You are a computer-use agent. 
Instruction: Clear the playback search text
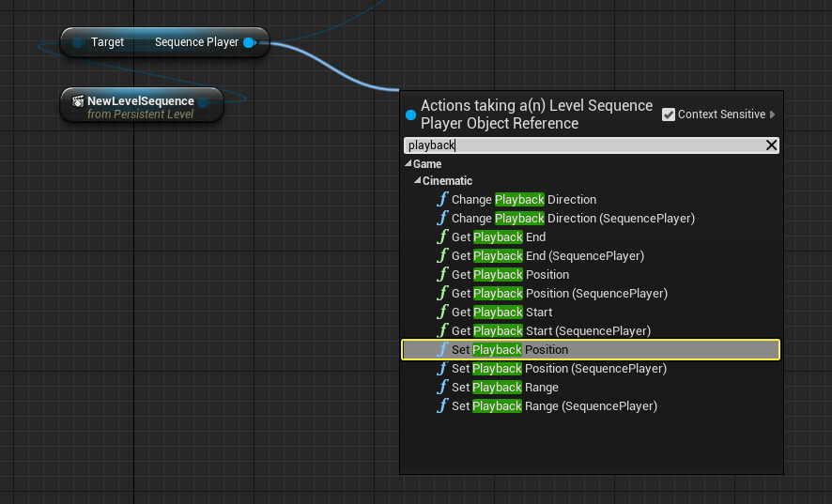pos(771,145)
